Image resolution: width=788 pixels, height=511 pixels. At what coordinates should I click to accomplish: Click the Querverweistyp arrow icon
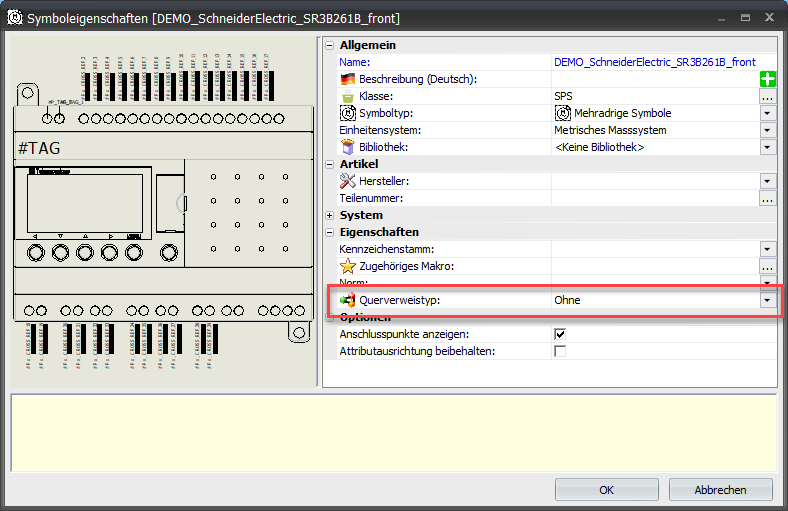pyautogui.click(x=348, y=300)
